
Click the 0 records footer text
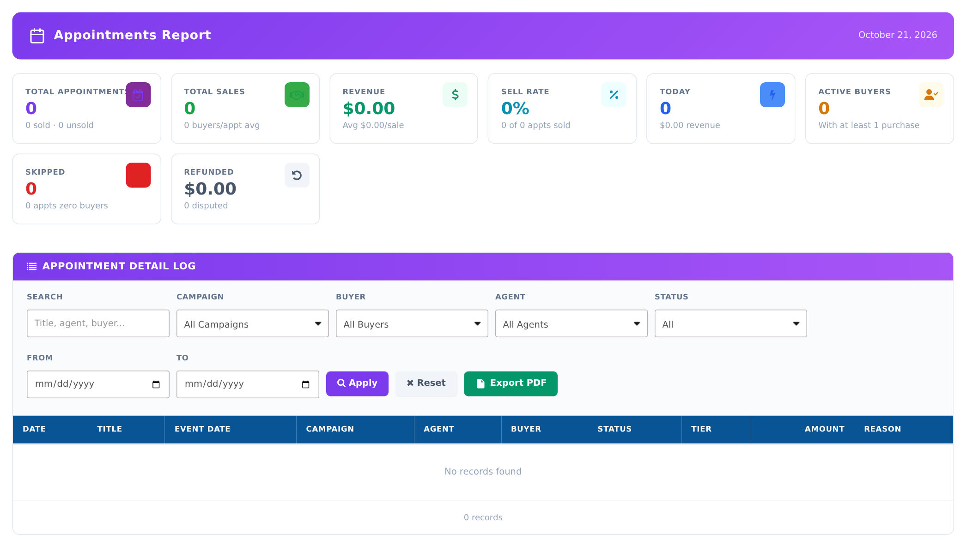pyautogui.click(x=483, y=517)
